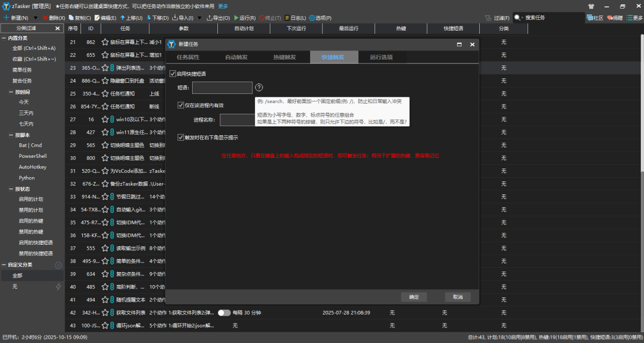Click the 删除(X) red delete icon

(46, 18)
